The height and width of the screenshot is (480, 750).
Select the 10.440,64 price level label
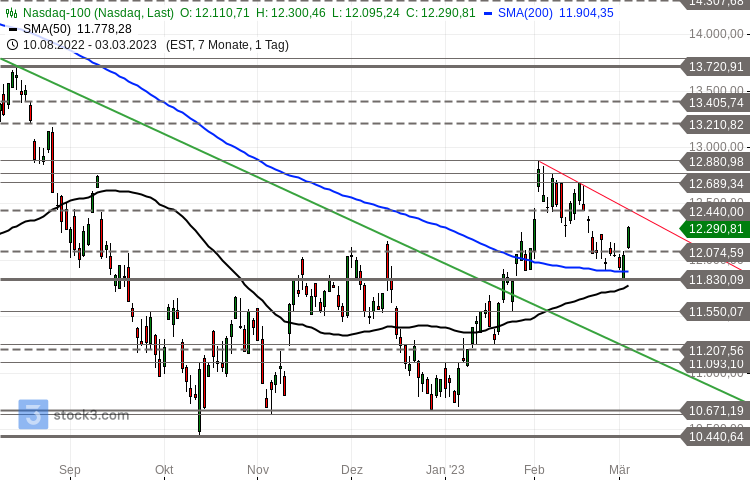point(715,436)
